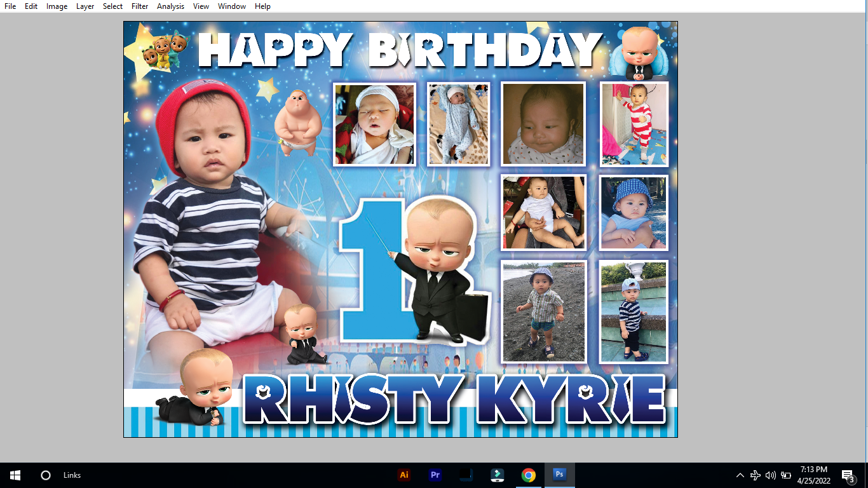Click the HAPPY BIRTHDAY title text

pyautogui.click(x=400, y=50)
